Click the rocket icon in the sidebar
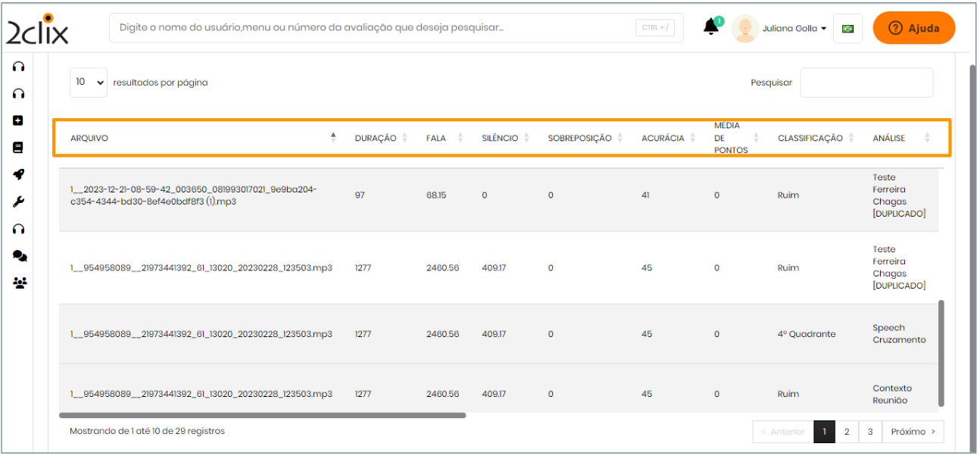 19,175
